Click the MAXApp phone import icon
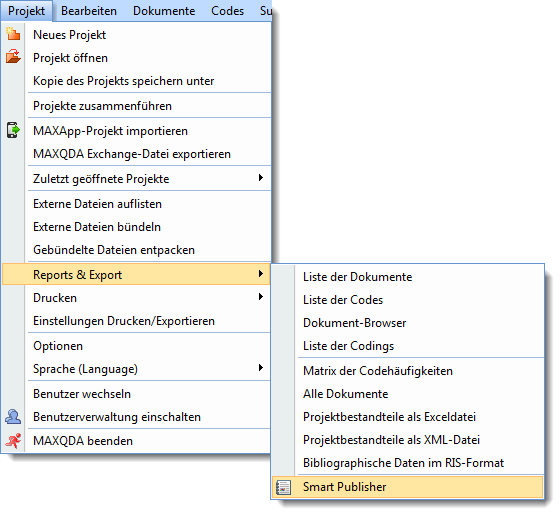Viewport: 560px width, 515px height. 13,130
